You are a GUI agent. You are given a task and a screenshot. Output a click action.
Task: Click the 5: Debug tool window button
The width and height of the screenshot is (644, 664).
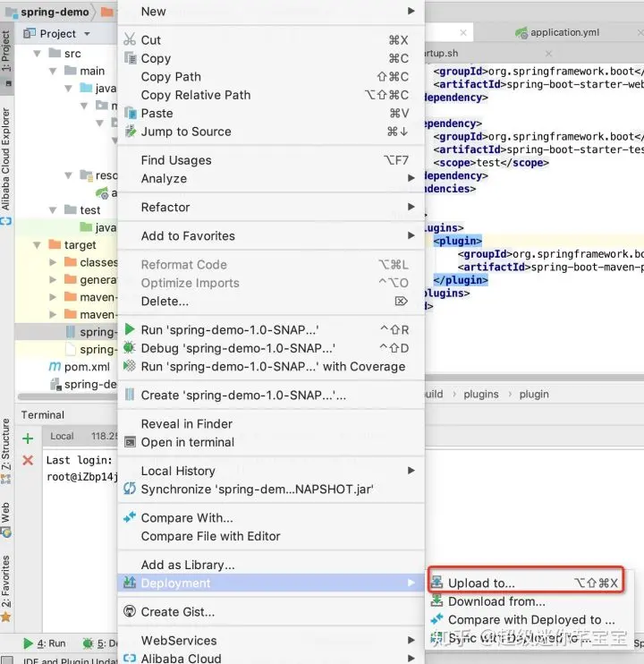pyautogui.click(x=100, y=643)
